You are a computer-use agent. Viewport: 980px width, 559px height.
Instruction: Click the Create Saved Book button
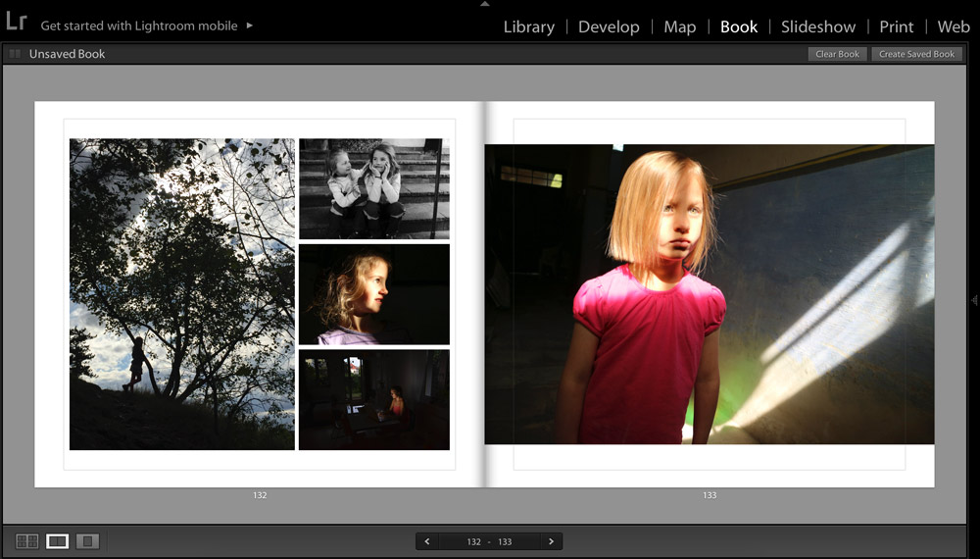tap(915, 54)
